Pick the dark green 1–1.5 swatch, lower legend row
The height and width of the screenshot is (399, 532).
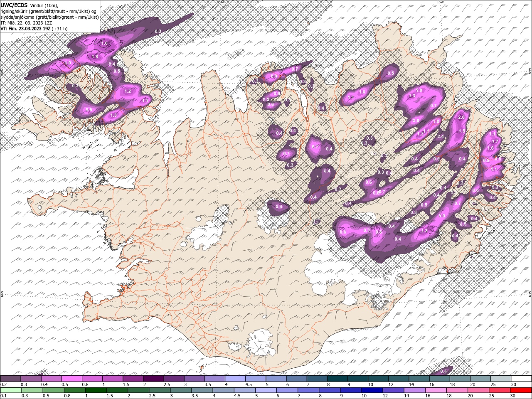click(96, 390)
